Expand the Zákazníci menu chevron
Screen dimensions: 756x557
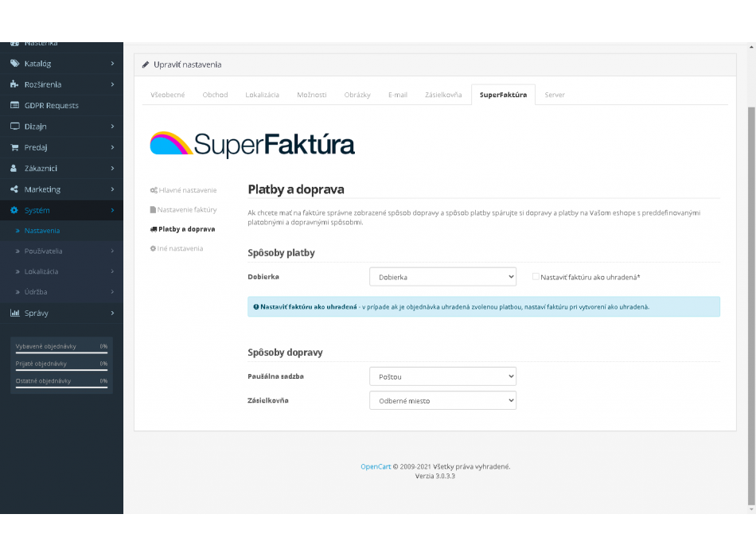point(112,169)
